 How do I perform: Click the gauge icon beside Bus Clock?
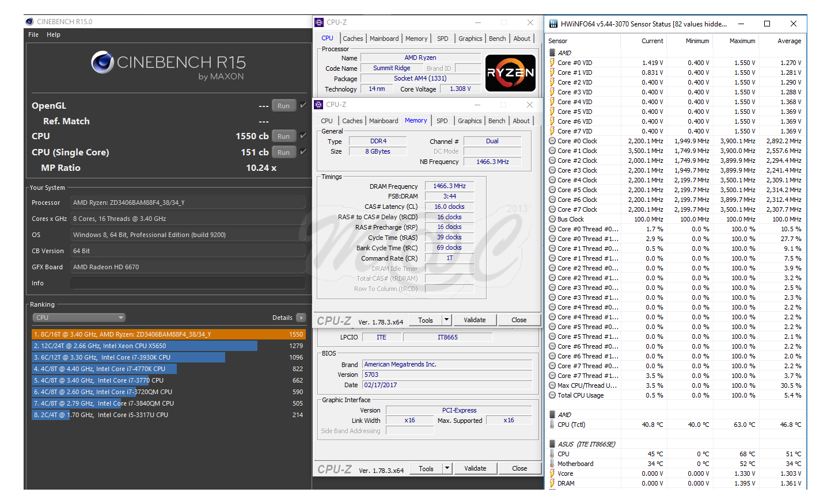(552, 219)
